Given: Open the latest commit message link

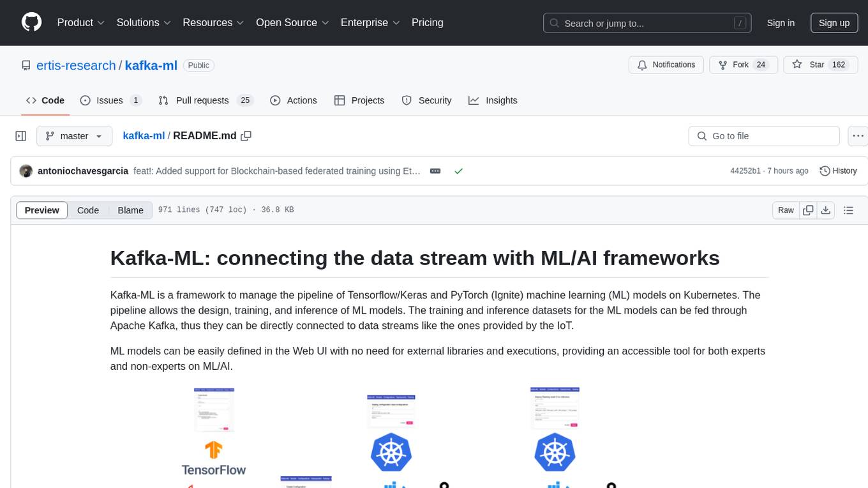Looking at the screenshot, I should pyautogui.click(x=277, y=171).
